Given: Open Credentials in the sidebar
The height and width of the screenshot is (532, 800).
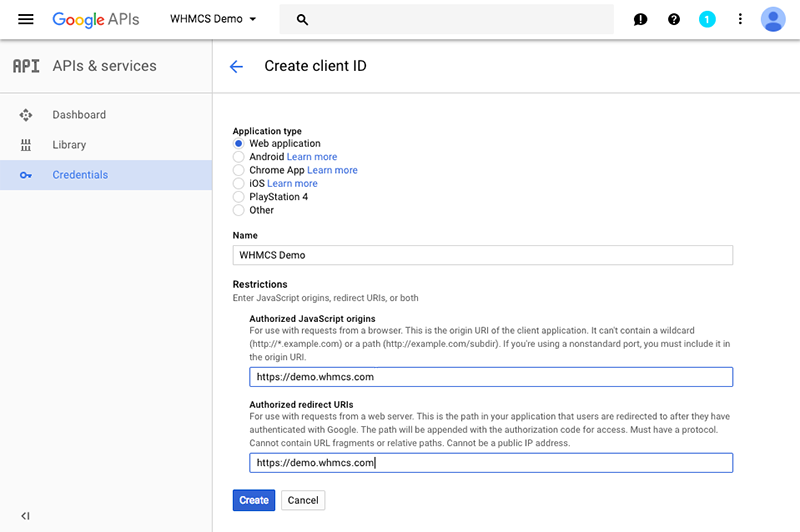Looking at the screenshot, I should [106, 175].
